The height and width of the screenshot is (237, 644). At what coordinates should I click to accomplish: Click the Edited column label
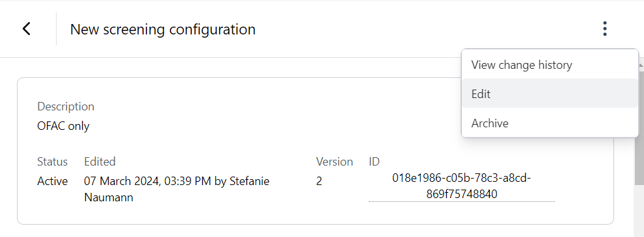100,162
